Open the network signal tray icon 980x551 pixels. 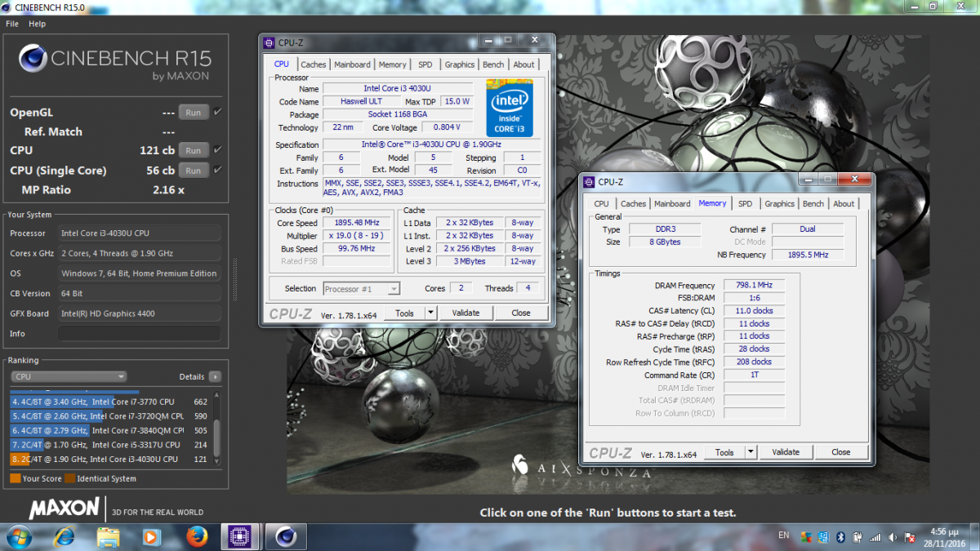[875, 537]
